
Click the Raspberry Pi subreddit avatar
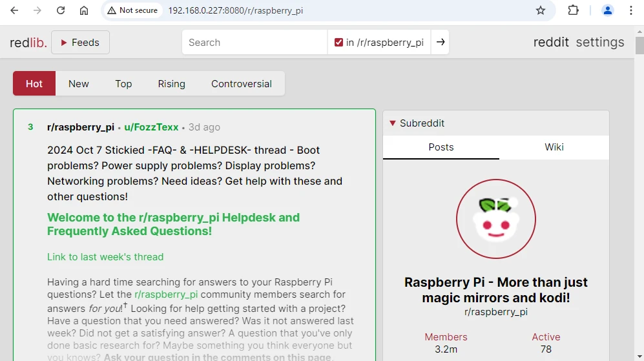(x=495, y=219)
